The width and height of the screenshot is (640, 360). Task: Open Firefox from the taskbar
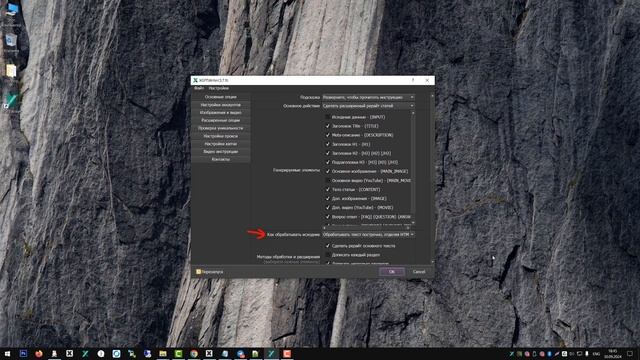(39, 353)
